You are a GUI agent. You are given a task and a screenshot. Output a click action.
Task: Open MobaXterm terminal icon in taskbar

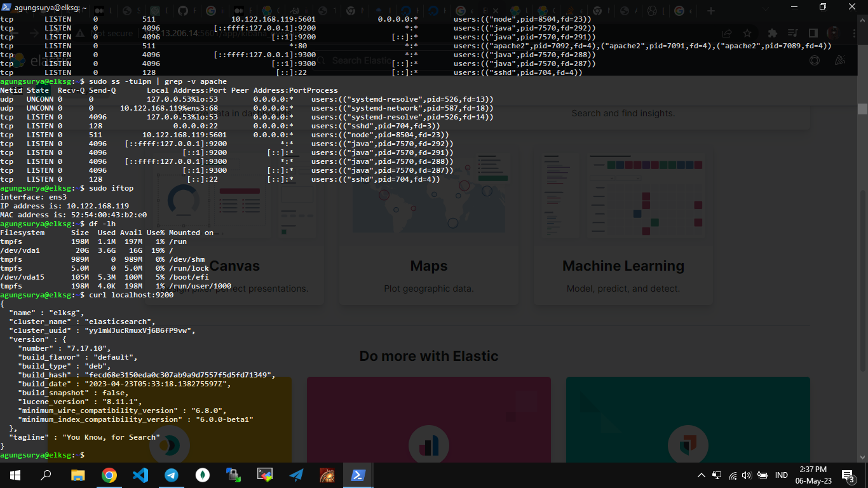265,475
